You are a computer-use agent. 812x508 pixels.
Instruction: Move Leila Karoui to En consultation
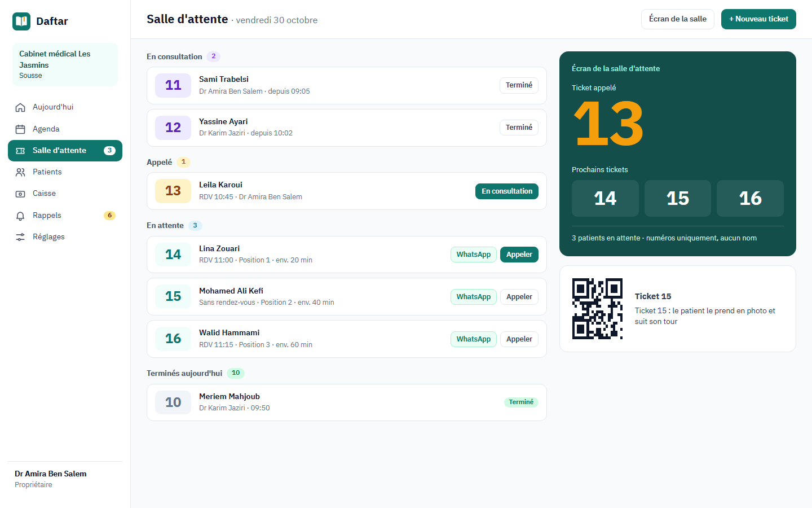507,191
